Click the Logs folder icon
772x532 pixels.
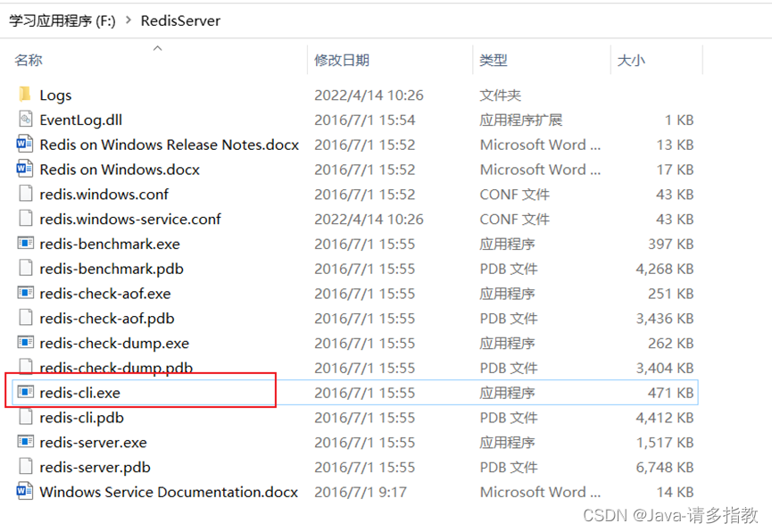click(25, 94)
